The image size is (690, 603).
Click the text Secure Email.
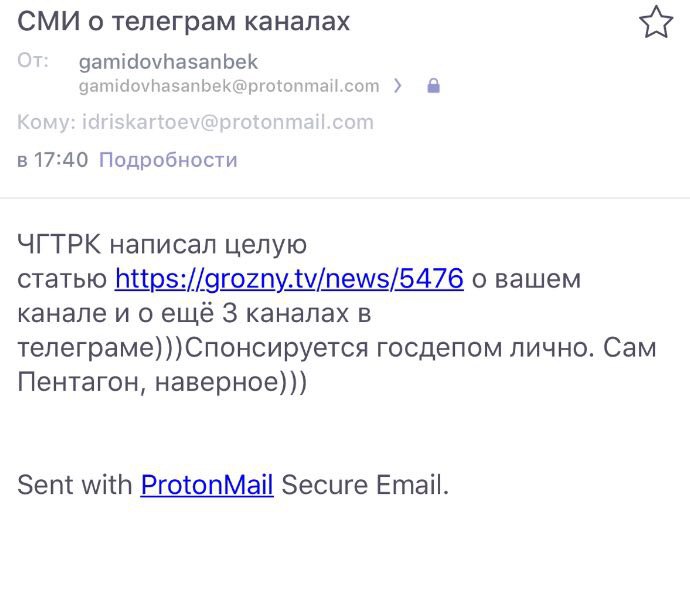click(365, 485)
